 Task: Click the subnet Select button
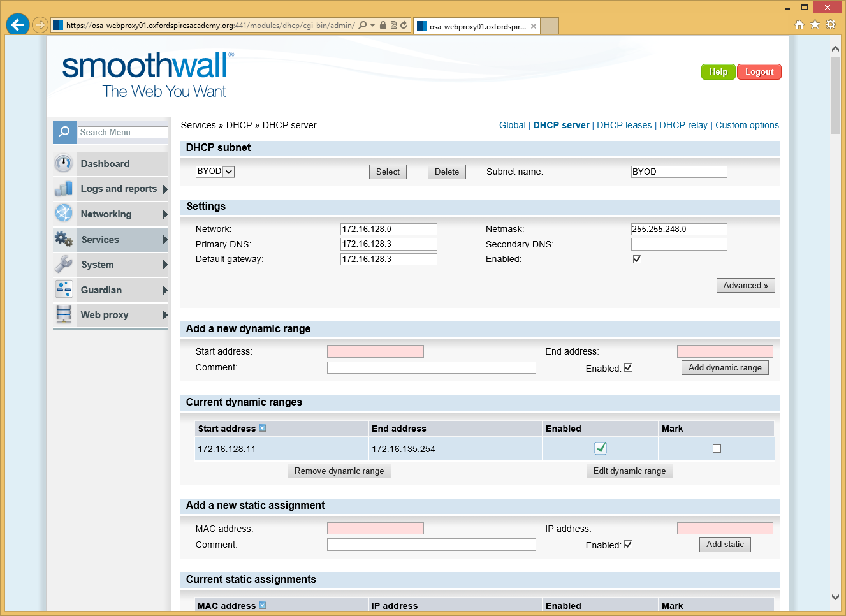point(388,172)
